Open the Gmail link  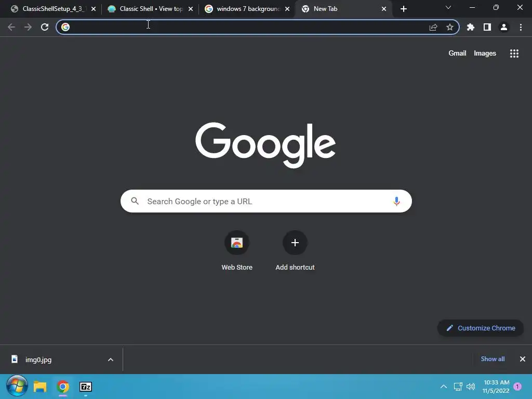[x=457, y=54]
